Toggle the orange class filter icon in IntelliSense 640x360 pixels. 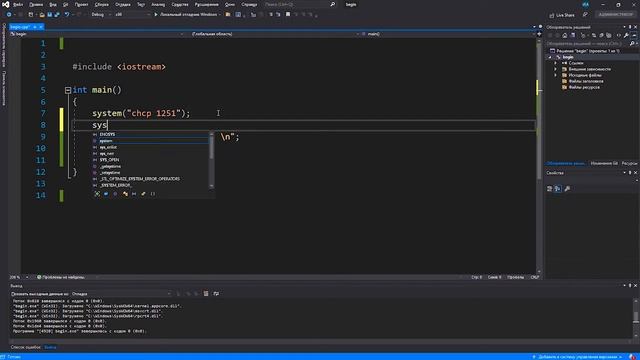[125, 194]
